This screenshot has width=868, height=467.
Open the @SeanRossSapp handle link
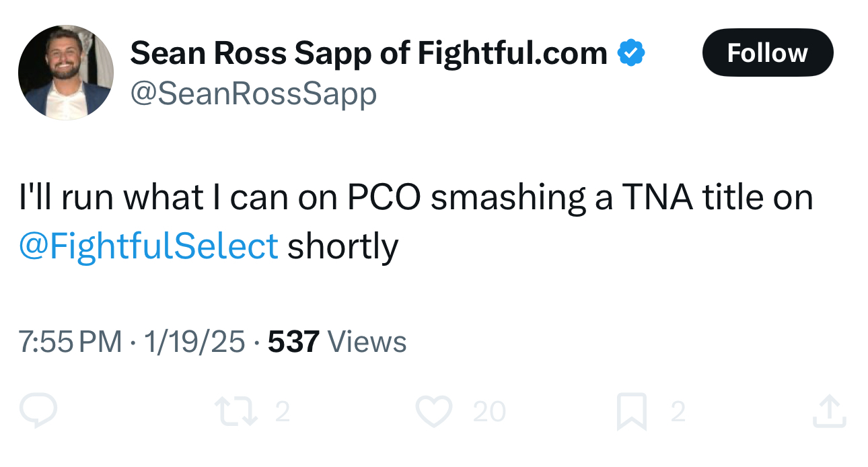[253, 94]
